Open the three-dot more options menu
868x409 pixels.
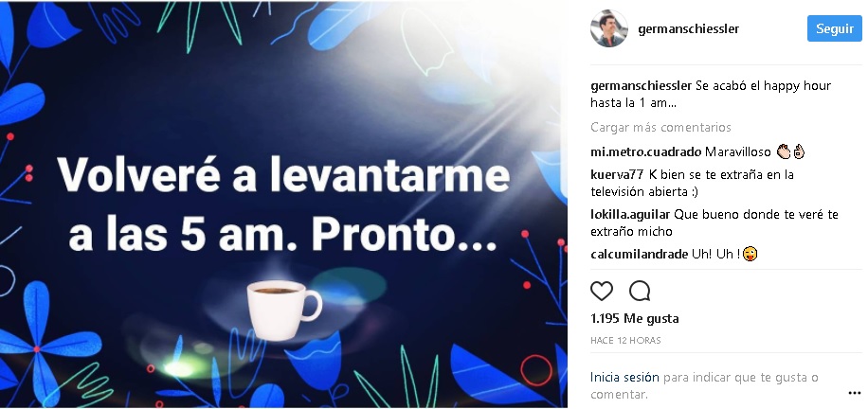click(x=854, y=393)
